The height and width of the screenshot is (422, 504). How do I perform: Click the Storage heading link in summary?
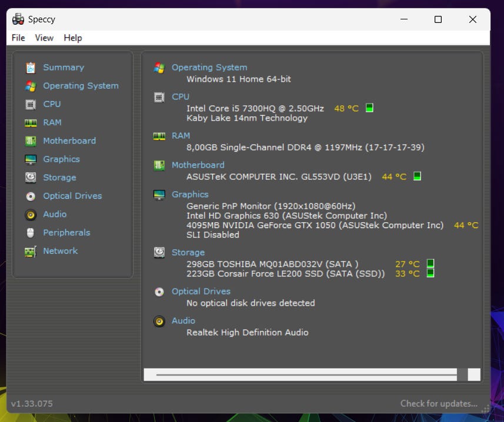pyautogui.click(x=188, y=252)
